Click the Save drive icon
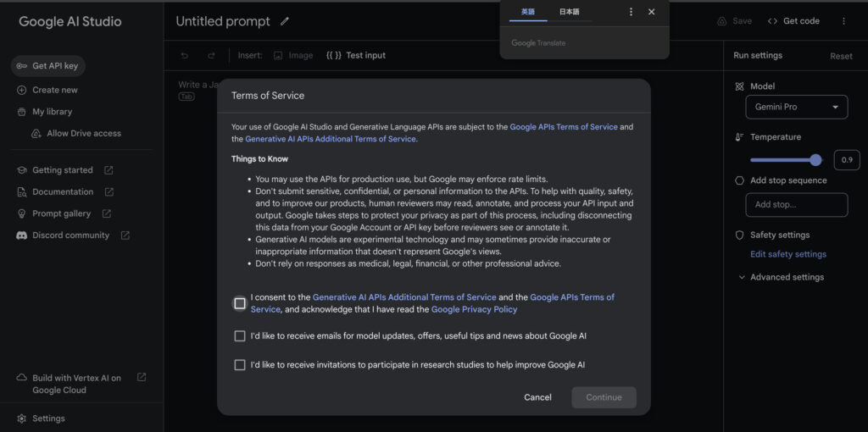This screenshot has width=868, height=432. [x=722, y=21]
